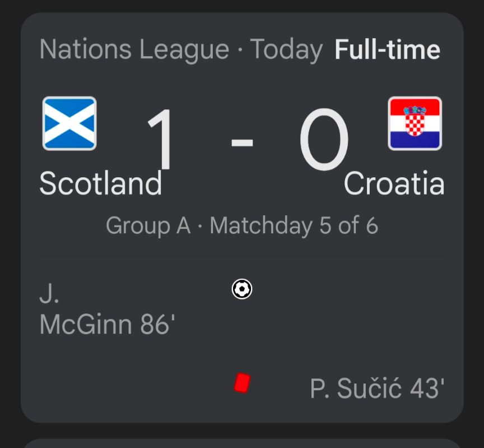
Task: Open Group A matchday 5 of 6 info
Action: [242, 225]
